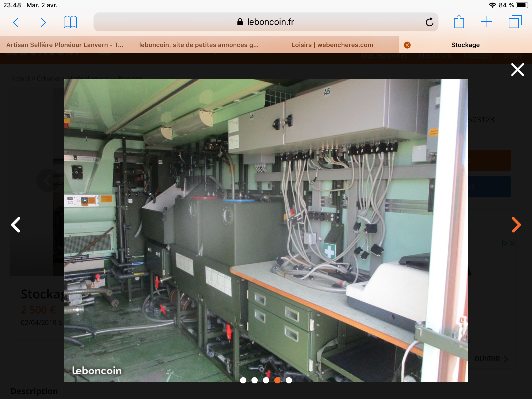Show previous photo with white left chevron

16,224
